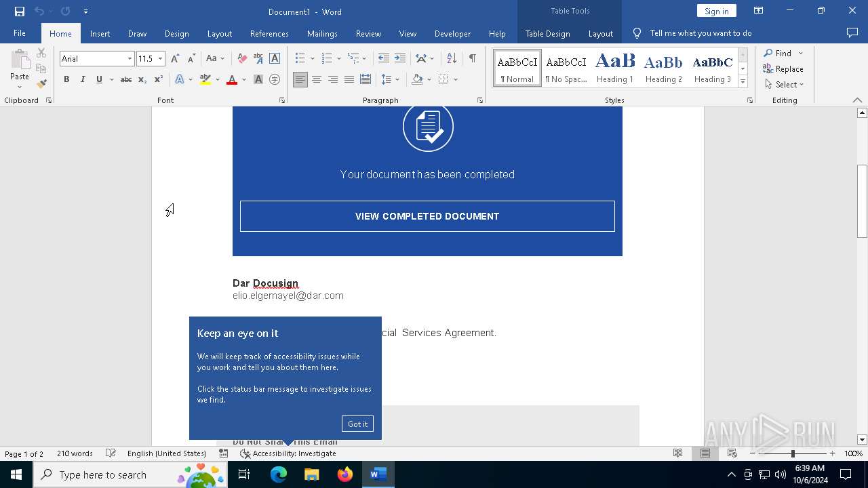This screenshot has height=488, width=868.
Task: Click the text highlight color swatch
Action: click(205, 80)
